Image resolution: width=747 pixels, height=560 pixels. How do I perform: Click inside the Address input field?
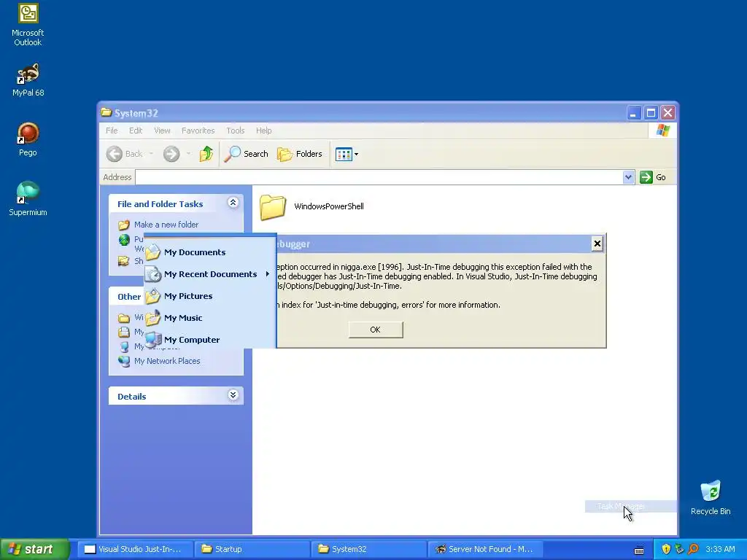379,177
